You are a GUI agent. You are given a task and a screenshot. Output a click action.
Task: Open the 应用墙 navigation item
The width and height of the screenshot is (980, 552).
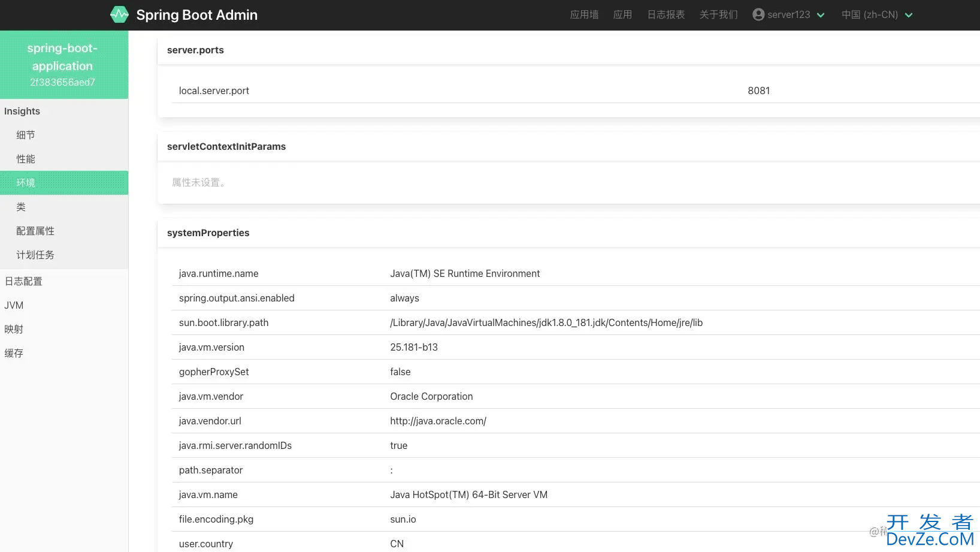pos(584,14)
